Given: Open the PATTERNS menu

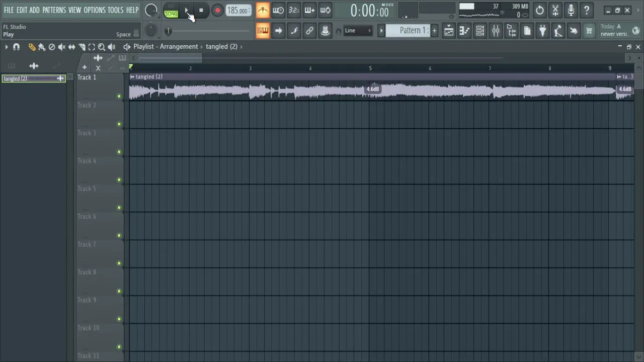Looking at the screenshot, I should pyautogui.click(x=54, y=10).
